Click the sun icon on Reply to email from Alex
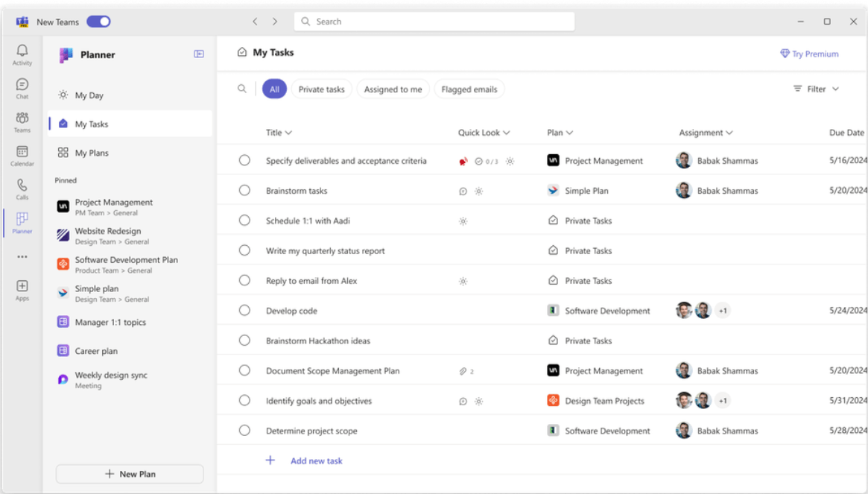Image resolution: width=868 pixels, height=494 pixels. point(463,282)
